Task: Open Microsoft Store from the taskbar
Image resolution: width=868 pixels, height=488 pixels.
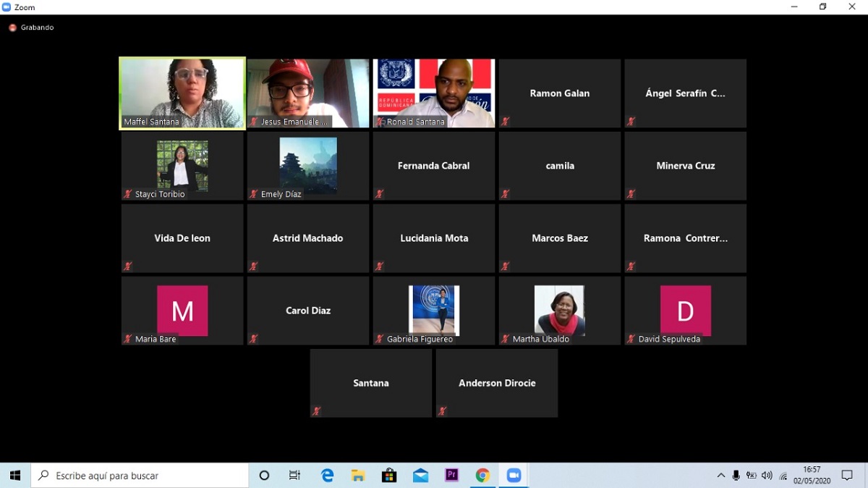Action: pos(389,476)
